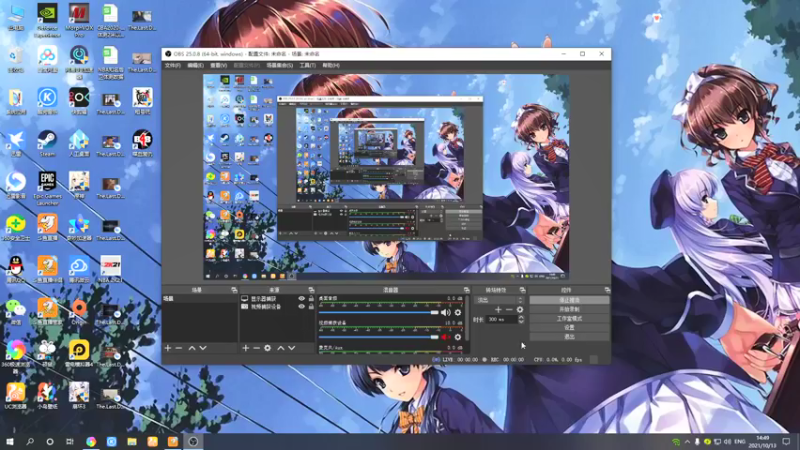Toggle lock for the display capture source
800x450 pixels.
(x=311, y=298)
